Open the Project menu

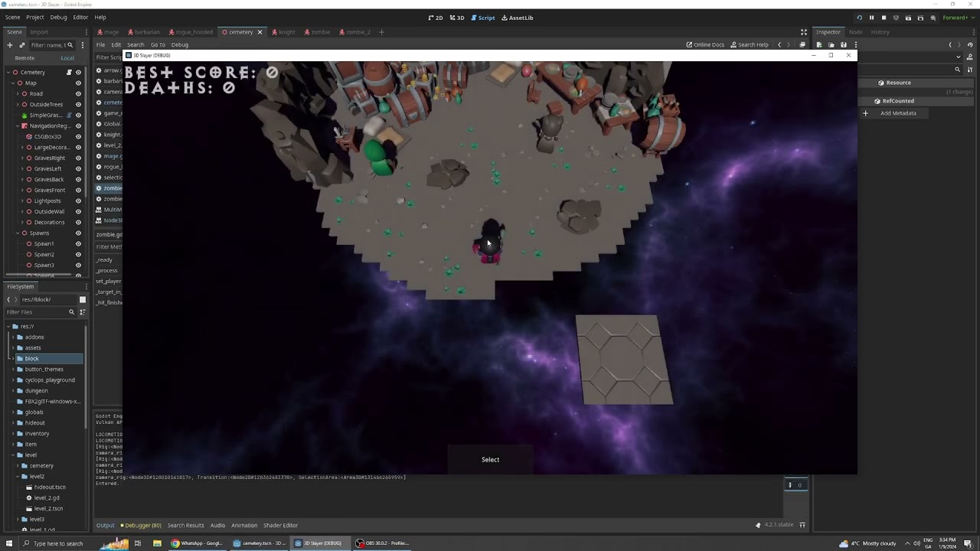34,17
